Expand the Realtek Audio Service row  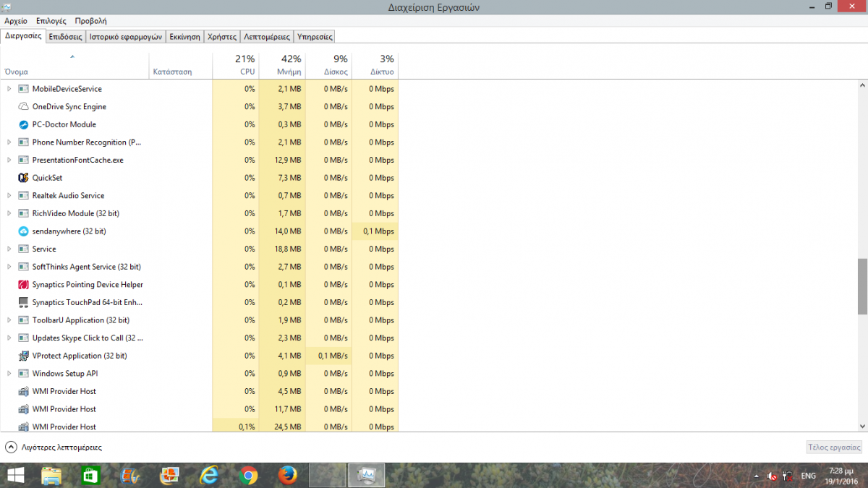point(9,196)
